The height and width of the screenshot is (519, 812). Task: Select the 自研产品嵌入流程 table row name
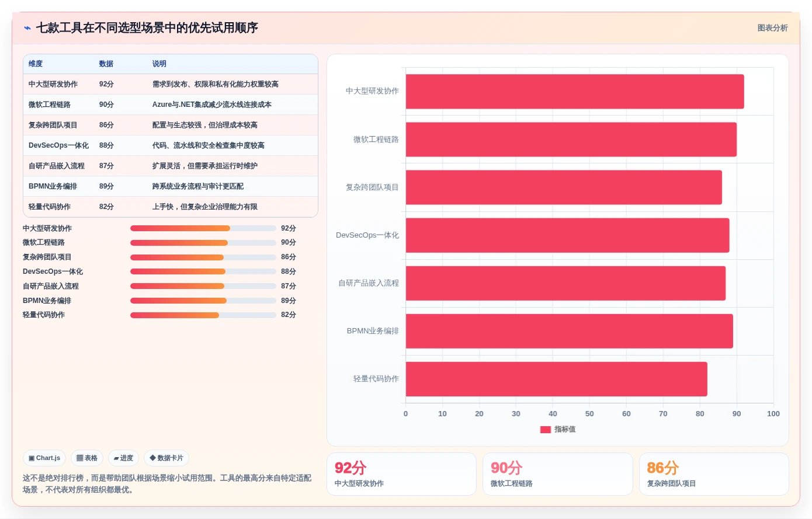click(57, 166)
